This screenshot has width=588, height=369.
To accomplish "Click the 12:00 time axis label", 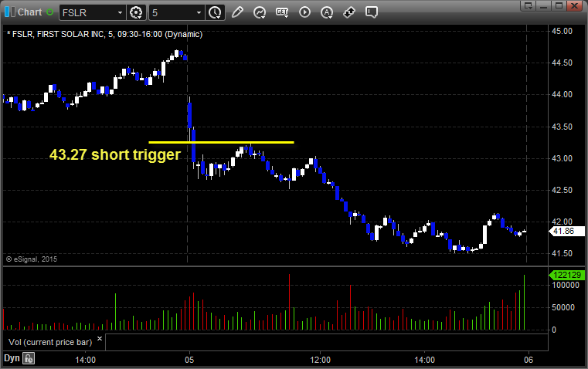I will [x=320, y=360].
